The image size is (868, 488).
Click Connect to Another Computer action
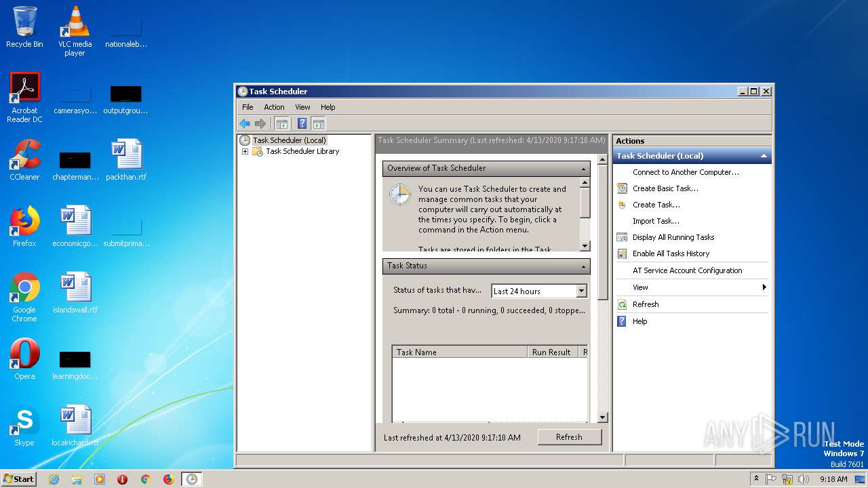(x=686, y=172)
